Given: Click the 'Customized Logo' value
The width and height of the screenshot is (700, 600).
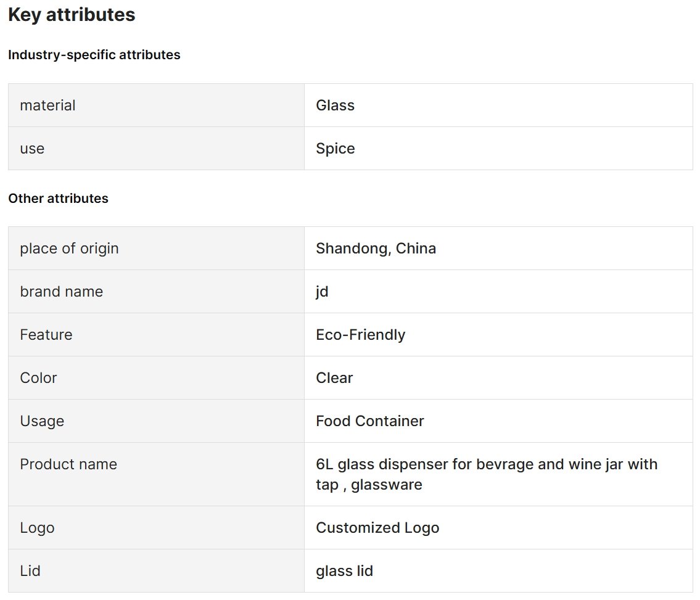Looking at the screenshot, I should point(377,528).
